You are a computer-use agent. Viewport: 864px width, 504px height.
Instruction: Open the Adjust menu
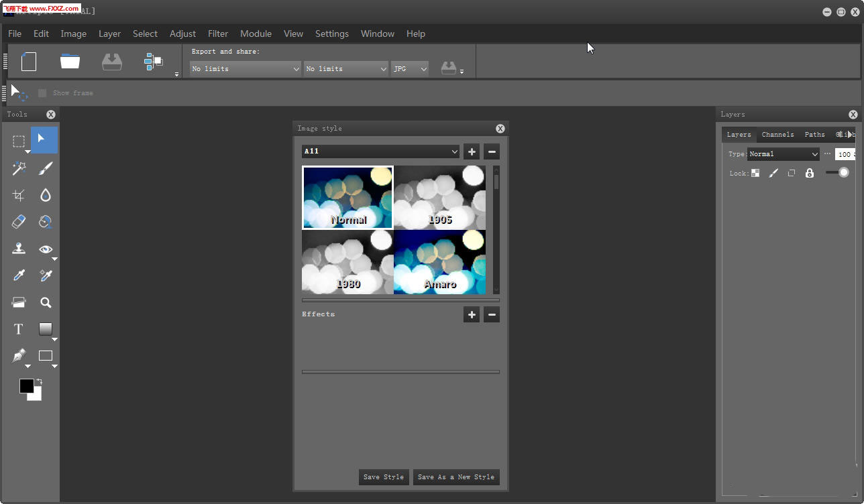click(182, 34)
